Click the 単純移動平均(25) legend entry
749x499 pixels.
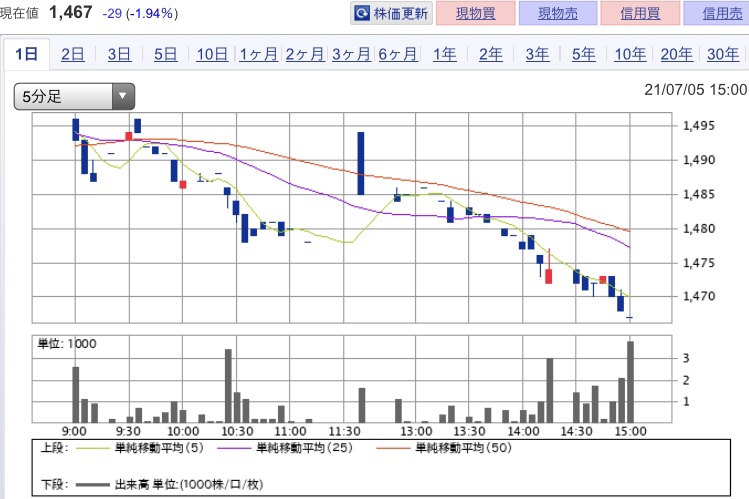coord(285,448)
